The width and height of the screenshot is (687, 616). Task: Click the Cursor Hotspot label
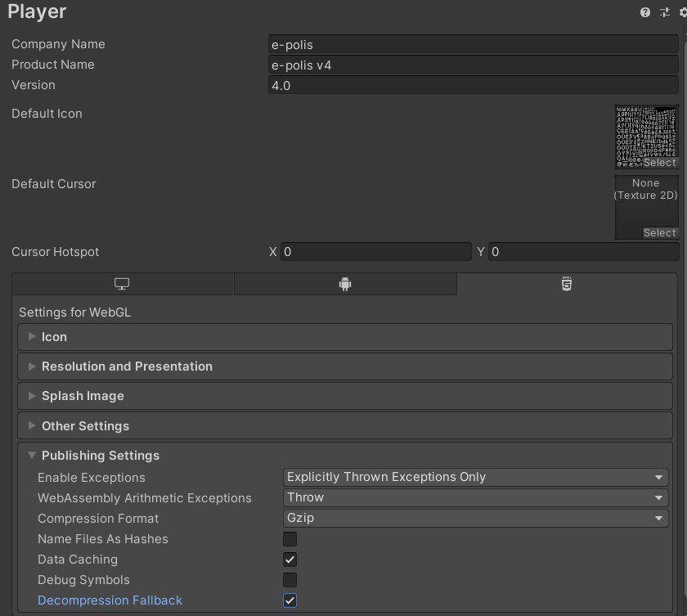[56, 252]
